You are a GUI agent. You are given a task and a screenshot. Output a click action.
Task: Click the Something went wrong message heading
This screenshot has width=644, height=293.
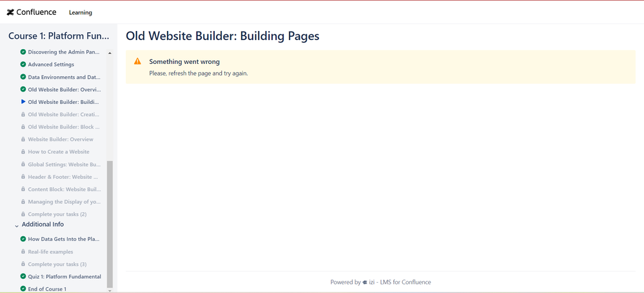(184, 62)
